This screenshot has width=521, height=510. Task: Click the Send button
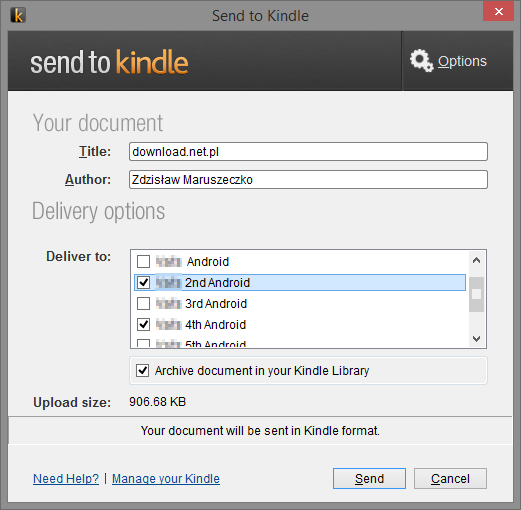[x=369, y=479]
